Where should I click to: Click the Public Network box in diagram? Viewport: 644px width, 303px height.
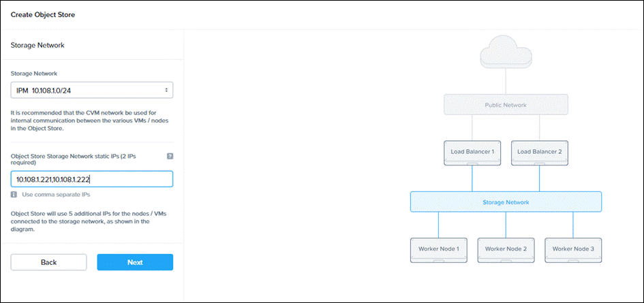tap(506, 105)
